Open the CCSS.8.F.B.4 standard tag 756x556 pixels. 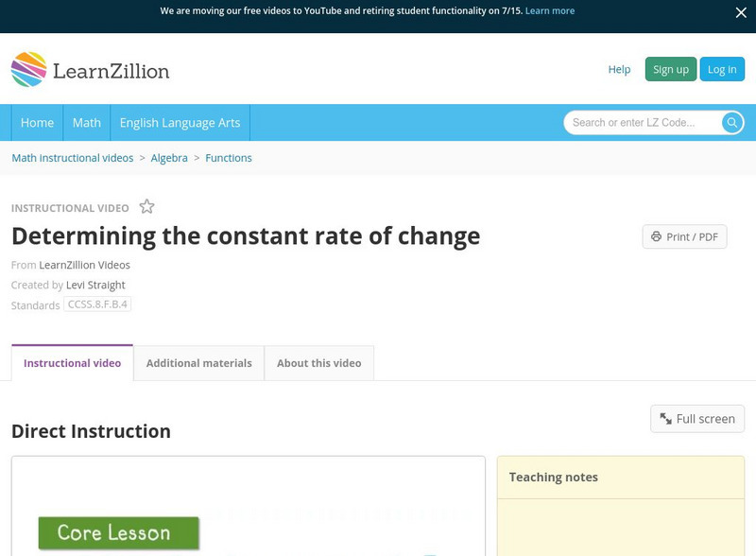pyautogui.click(x=97, y=304)
